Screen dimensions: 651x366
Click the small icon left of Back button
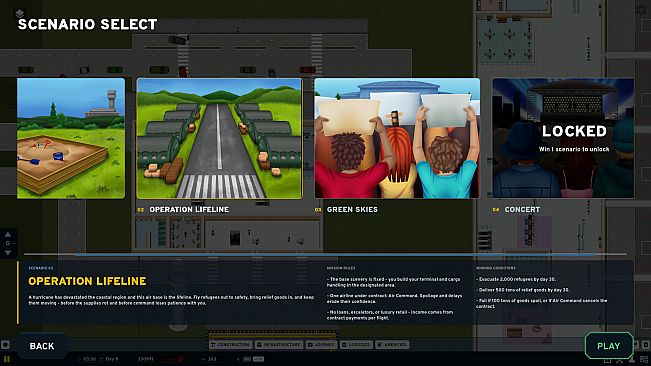5,344
